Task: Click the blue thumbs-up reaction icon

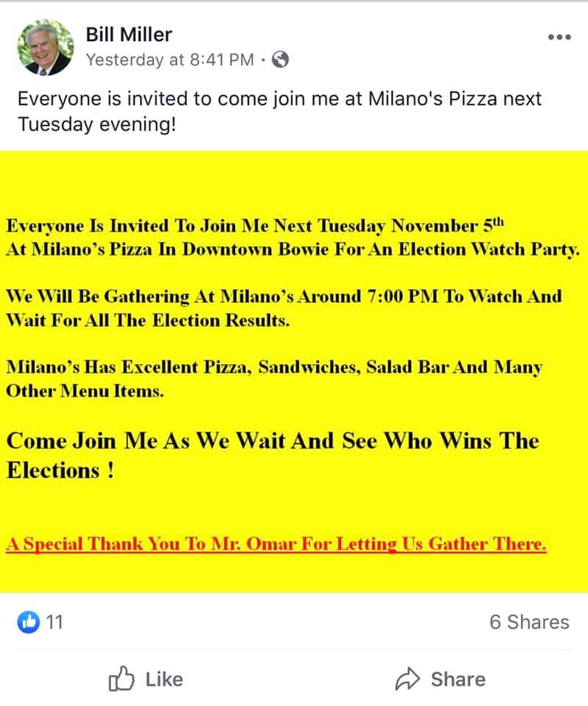Action: 28,622
